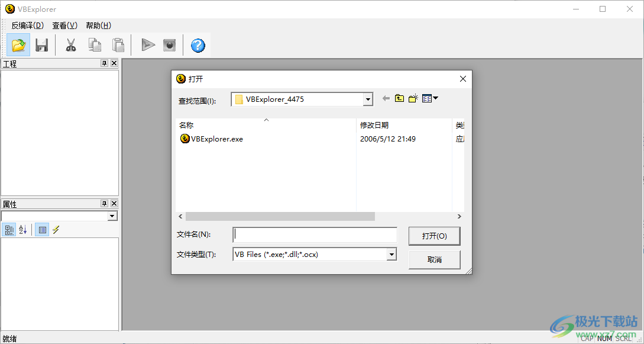Viewport: 644px width, 344px height.
Task: Click the 打开(O) button
Action: [x=435, y=236]
